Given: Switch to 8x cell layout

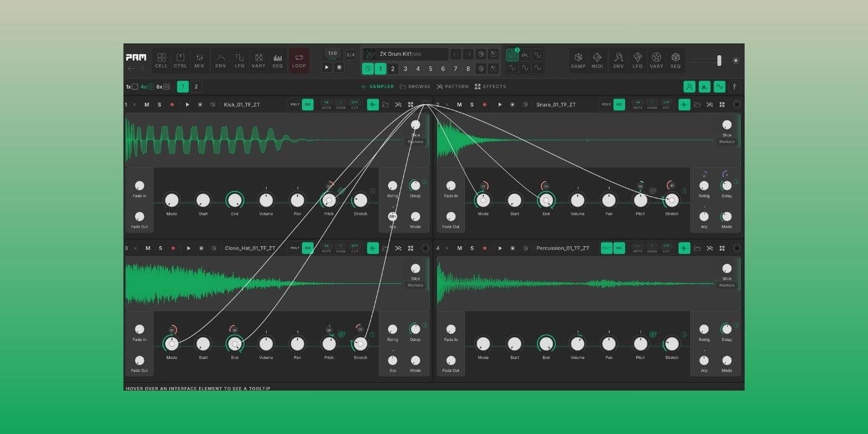Looking at the screenshot, I should (x=164, y=87).
